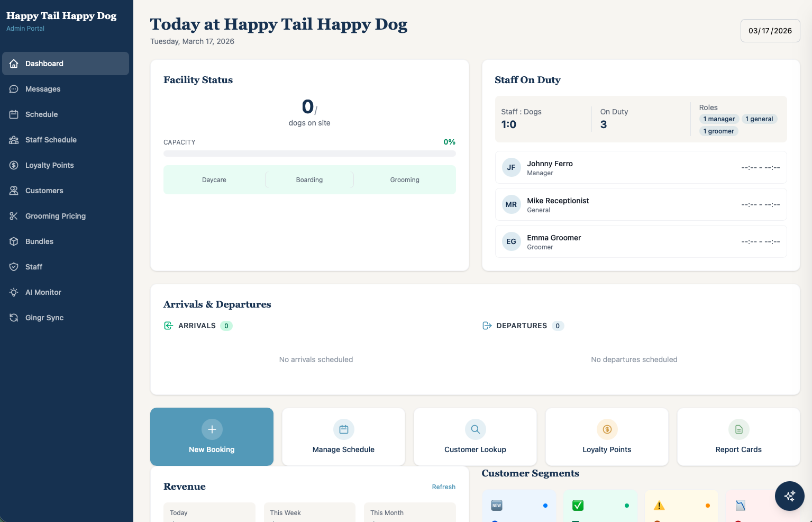This screenshot has width=812, height=522.
Task: Open Grooming Pricing via the scissors icon
Action: pyautogui.click(x=14, y=216)
